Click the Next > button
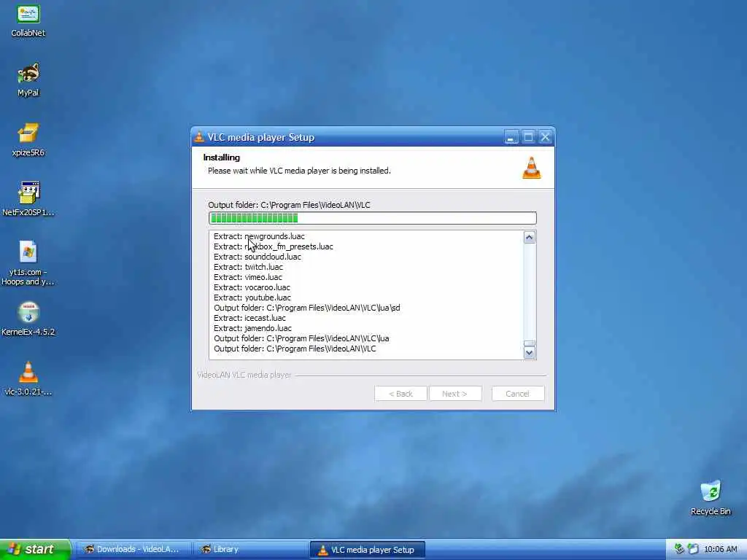 coord(455,394)
